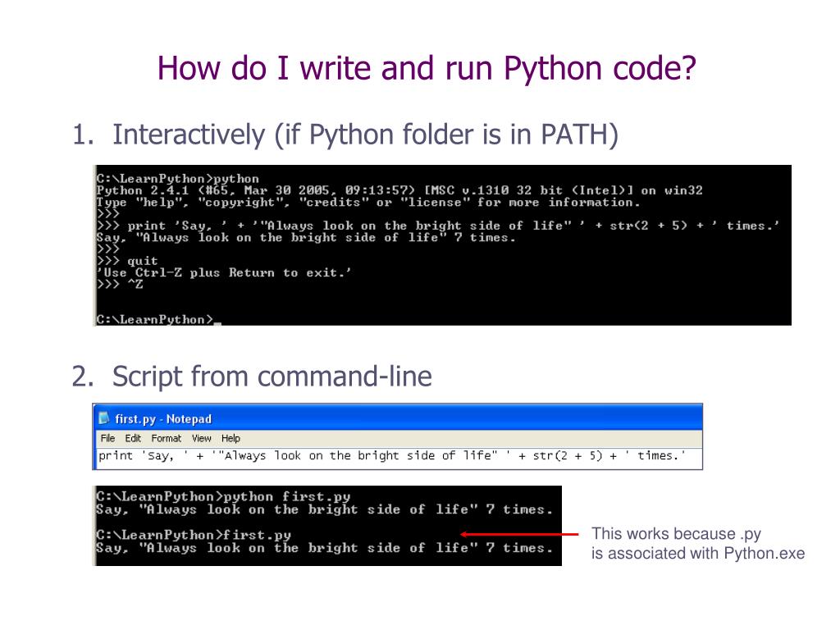Open the Help menu in Notepad

point(231,438)
